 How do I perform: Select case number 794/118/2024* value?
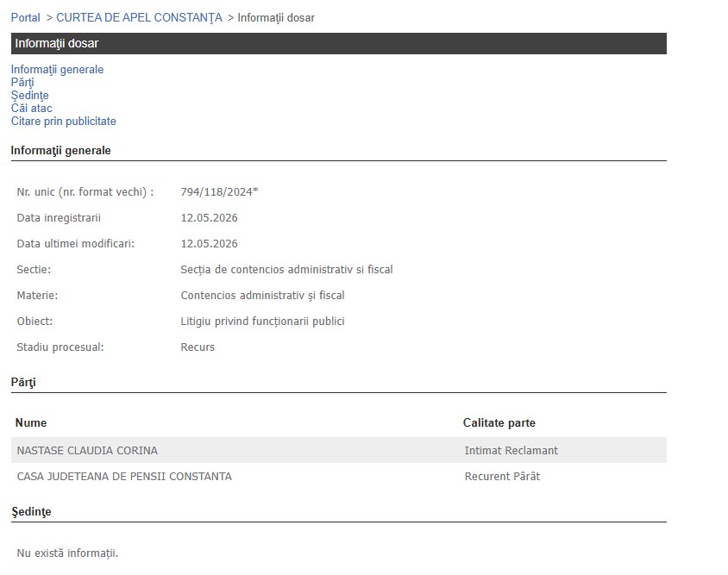pyautogui.click(x=219, y=191)
